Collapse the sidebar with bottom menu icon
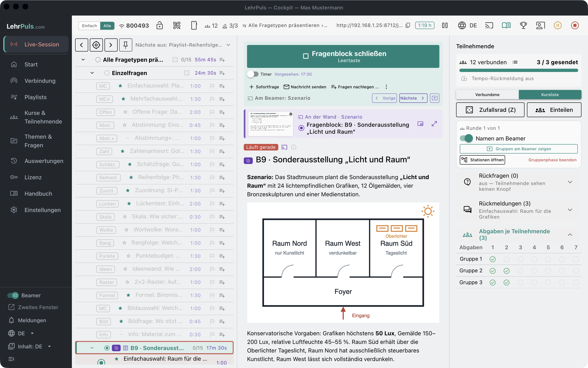 pos(11,359)
